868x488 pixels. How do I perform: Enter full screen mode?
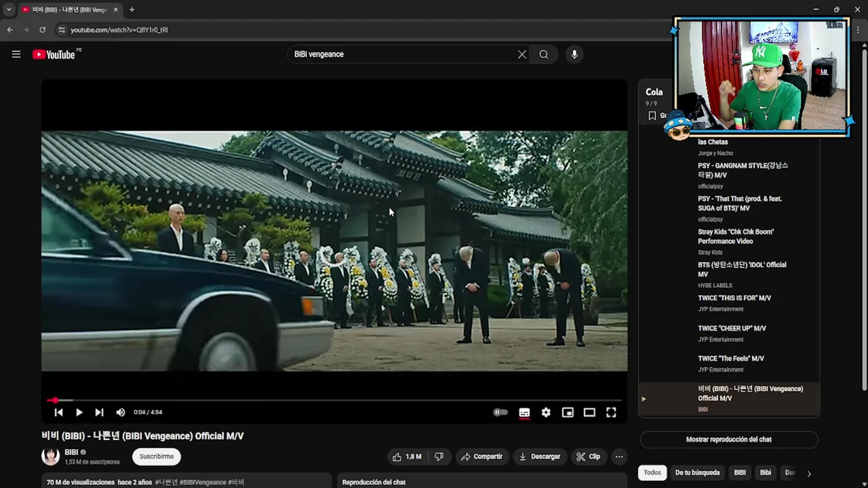[611, 412]
